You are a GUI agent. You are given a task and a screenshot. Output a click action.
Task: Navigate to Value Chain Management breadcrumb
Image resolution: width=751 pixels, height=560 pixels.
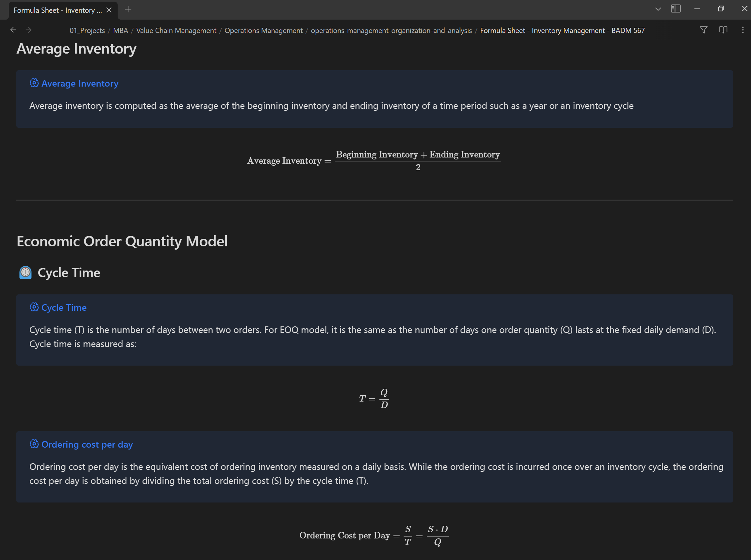[x=176, y=30]
